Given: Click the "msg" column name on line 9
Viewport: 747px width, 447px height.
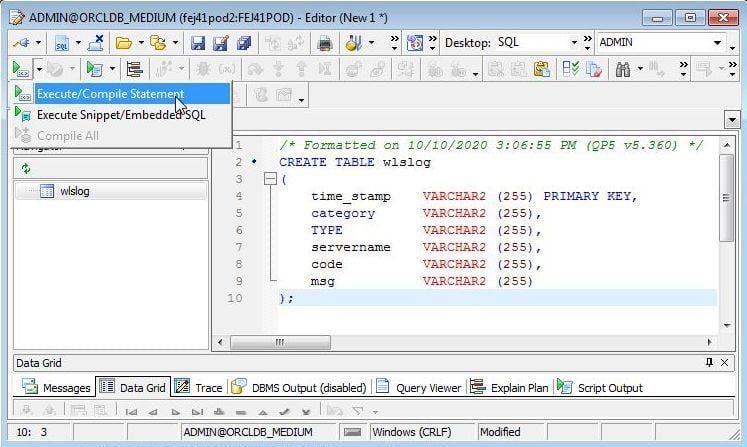Looking at the screenshot, I should 323,281.
